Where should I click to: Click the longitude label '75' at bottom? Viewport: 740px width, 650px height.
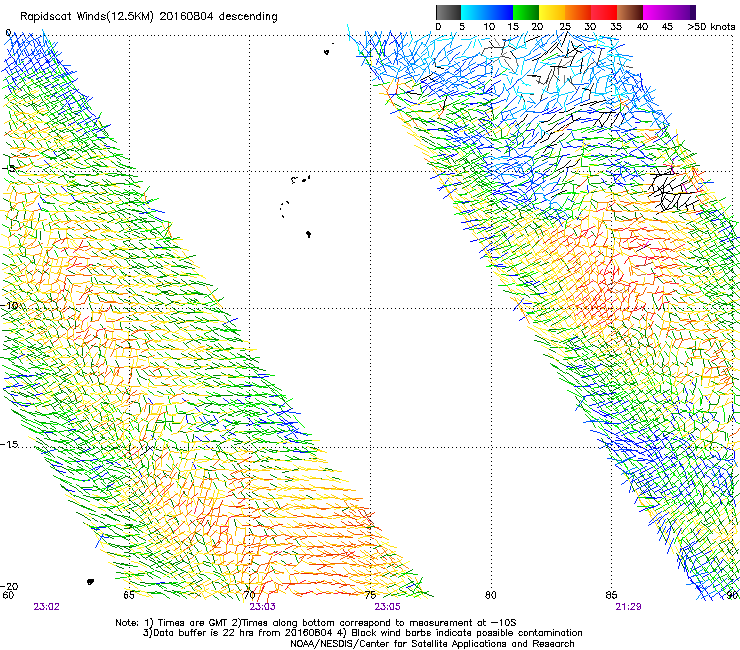click(x=370, y=595)
